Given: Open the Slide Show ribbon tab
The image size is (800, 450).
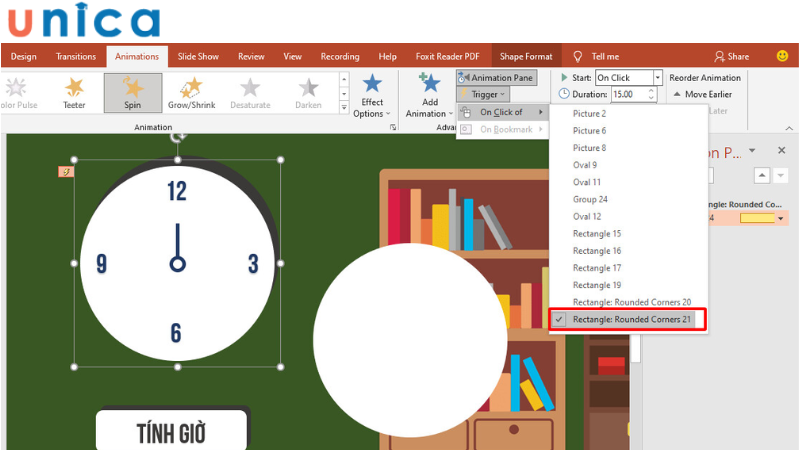Looking at the screenshot, I should (198, 57).
